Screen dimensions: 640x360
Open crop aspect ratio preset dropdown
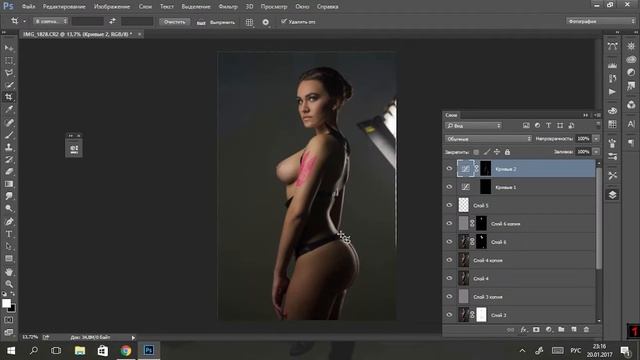coord(51,21)
